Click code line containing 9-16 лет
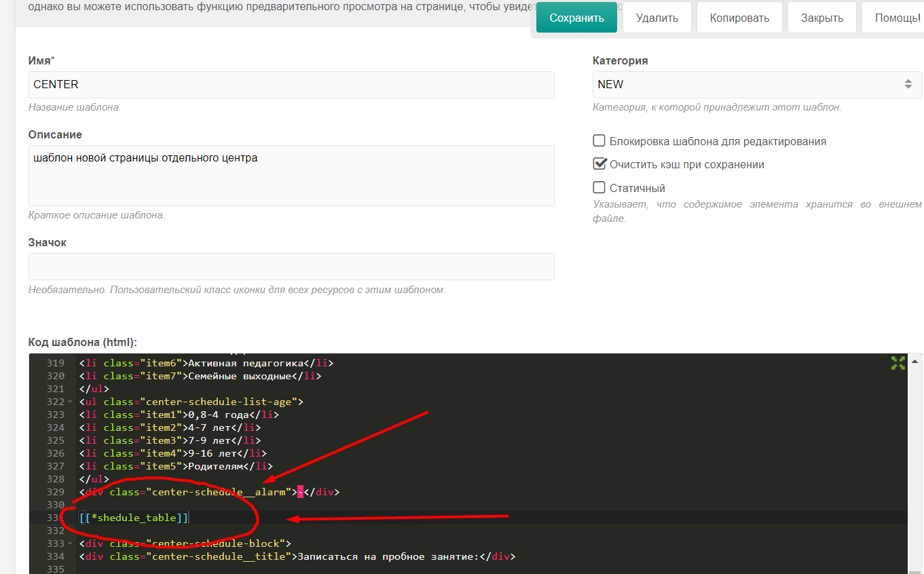 pos(172,453)
